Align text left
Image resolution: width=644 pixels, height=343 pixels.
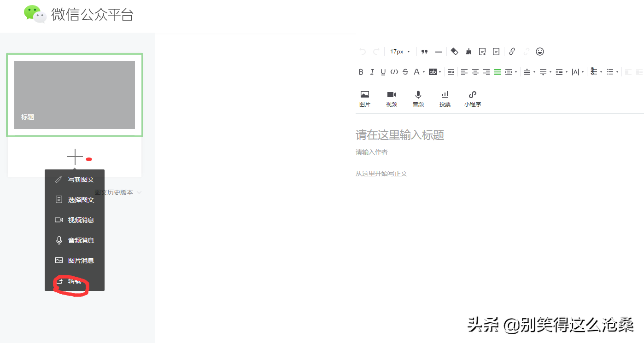click(464, 72)
